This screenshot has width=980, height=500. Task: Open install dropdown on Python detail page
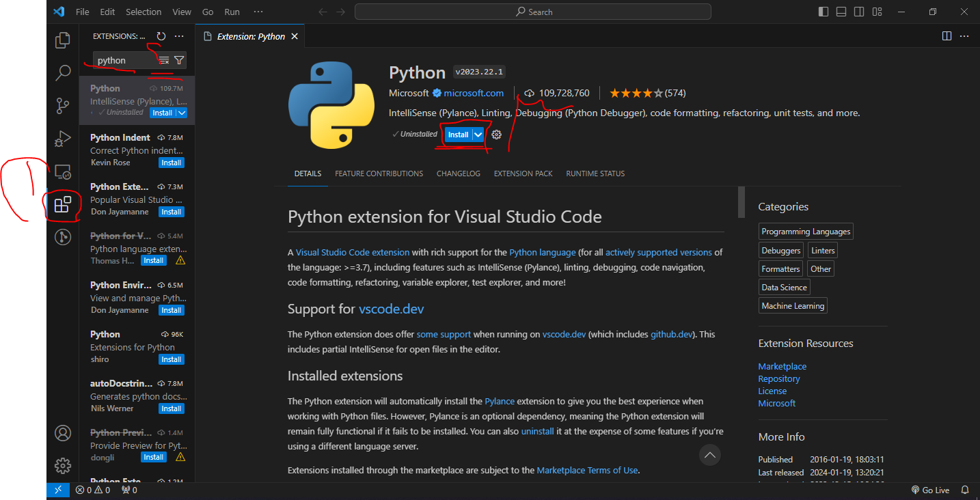point(478,135)
